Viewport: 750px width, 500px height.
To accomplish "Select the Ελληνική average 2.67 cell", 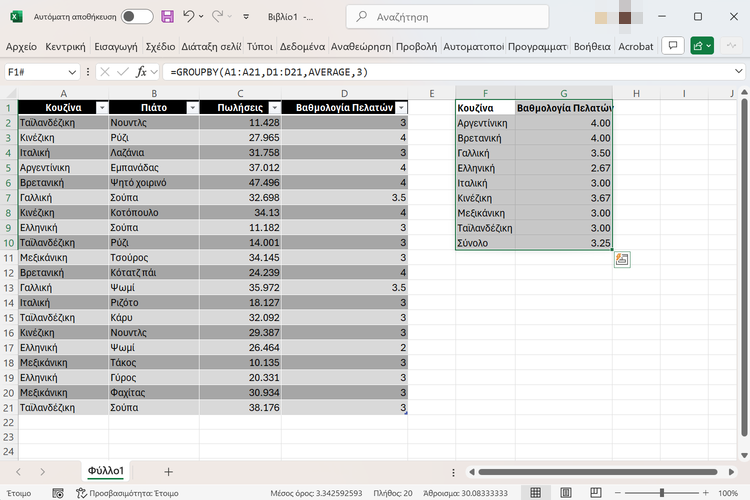I will pos(564,168).
